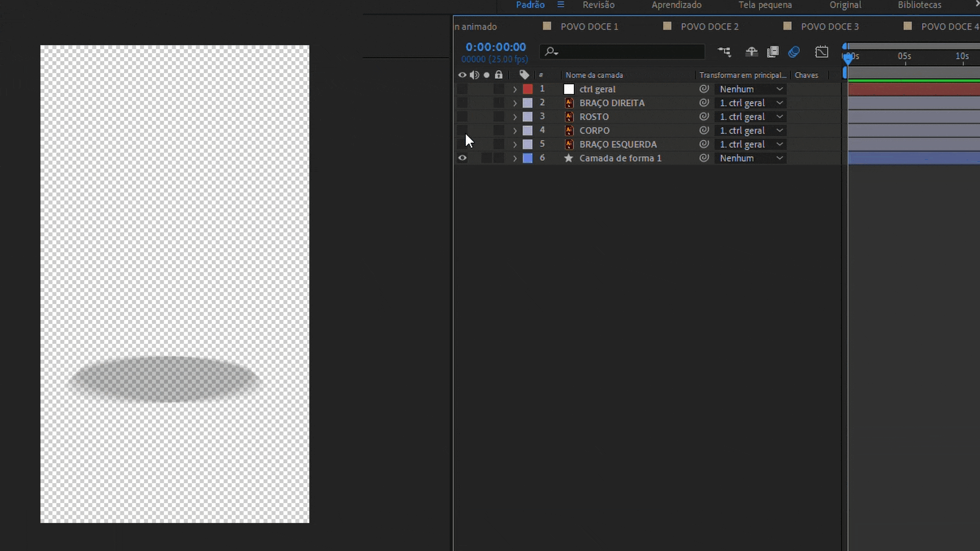This screenshot has width=980, height=551.
Task: Enable frame blending icon in timeline
Action: [773, 52]
